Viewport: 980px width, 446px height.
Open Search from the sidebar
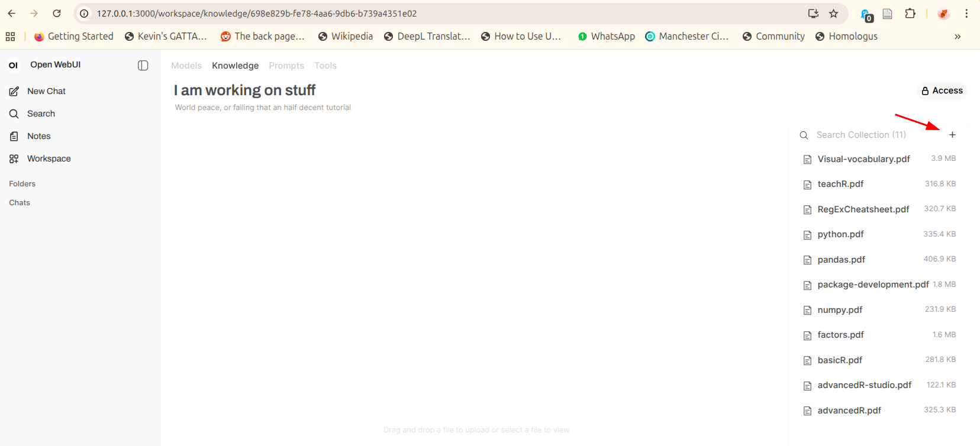[x=40, y=114]
